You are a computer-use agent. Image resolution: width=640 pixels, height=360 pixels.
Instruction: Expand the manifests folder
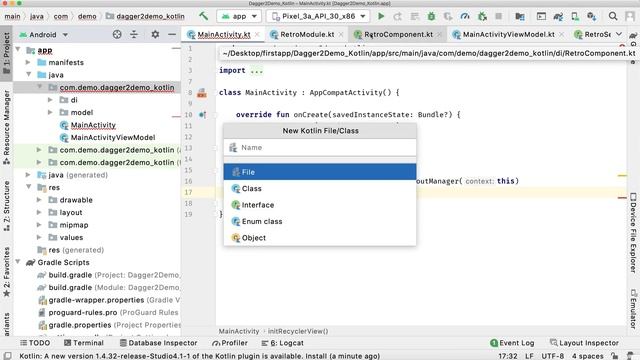click(x=28, y=62)
